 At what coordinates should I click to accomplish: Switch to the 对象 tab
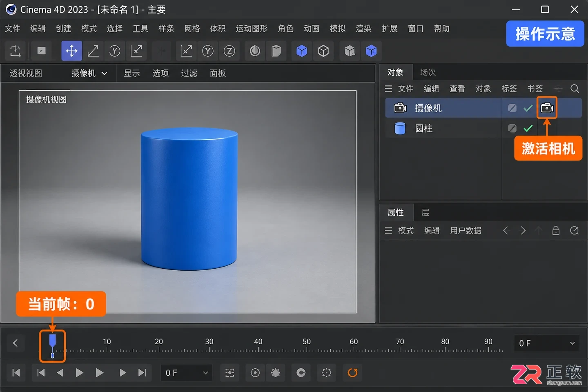pos(395,72)
